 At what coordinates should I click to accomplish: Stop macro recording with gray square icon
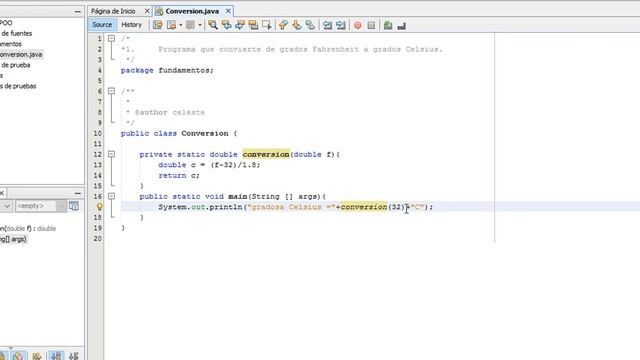(371, 25)
